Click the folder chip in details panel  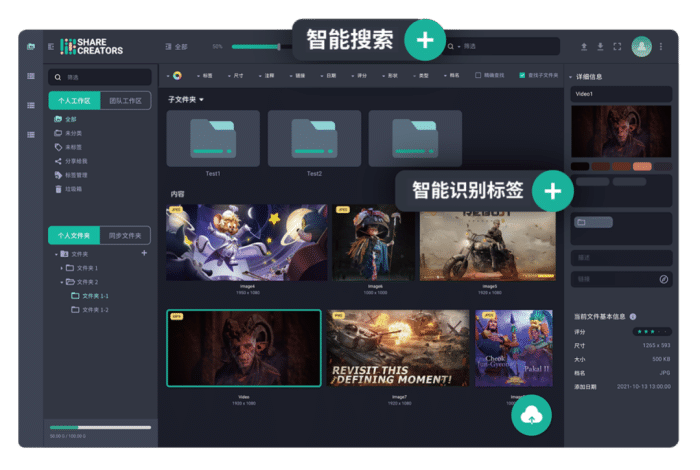[x=593, y=222]
